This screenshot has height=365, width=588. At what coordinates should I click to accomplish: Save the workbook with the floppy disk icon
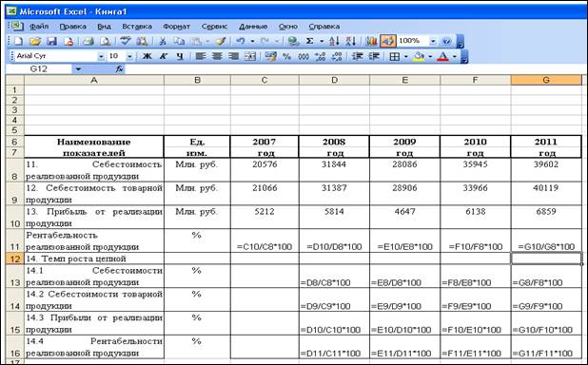[51, 41]
